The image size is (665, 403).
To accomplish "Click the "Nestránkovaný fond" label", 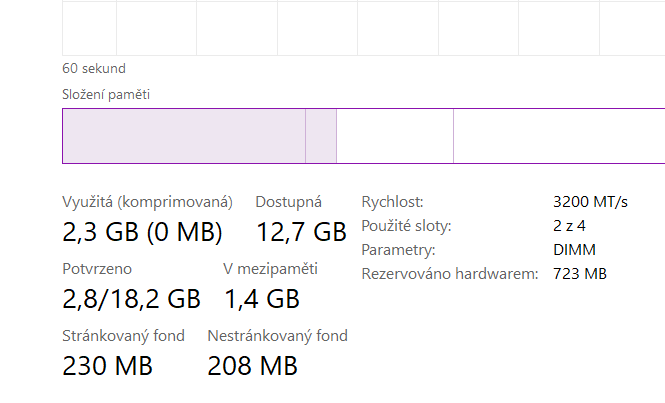I will tap(277, 336).
